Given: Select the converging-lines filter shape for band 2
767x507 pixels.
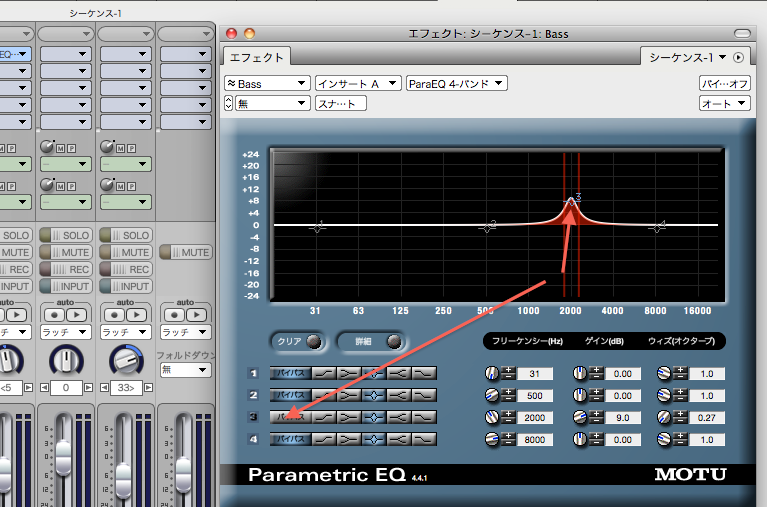Looking at the screenshot, I should tap(349, 395).
